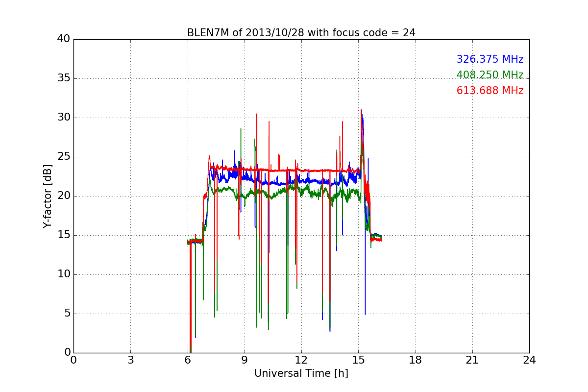588x392 pixels.
Task: Click x-axis tick label '12'
Action: (x=301, y=360)
